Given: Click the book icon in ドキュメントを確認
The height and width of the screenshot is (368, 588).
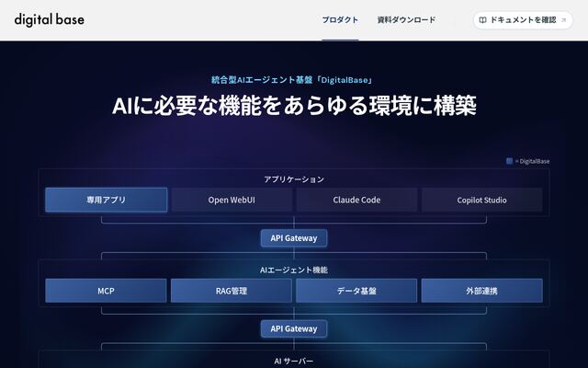Looking at the screenshot, I should [x=483, y=20].
